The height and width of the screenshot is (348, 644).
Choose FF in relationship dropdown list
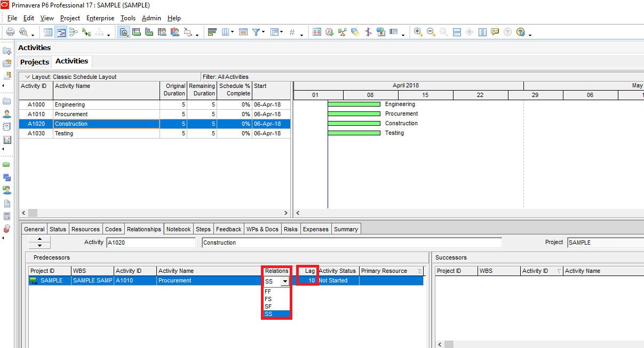[276, 292]
